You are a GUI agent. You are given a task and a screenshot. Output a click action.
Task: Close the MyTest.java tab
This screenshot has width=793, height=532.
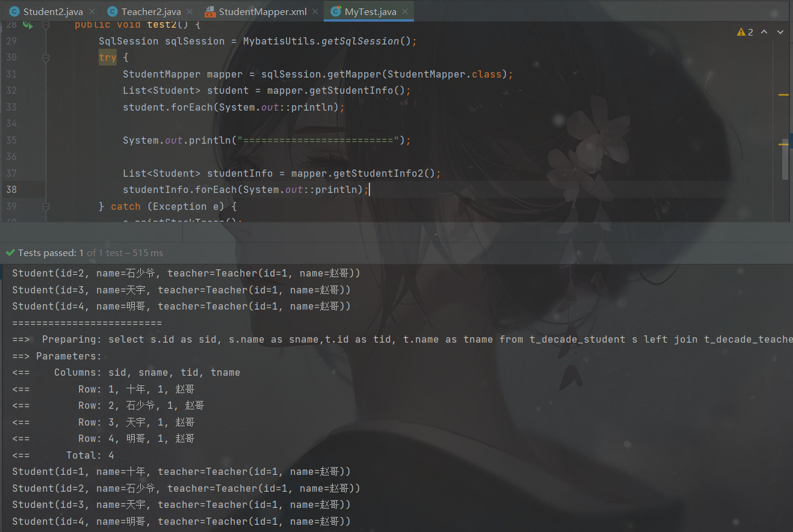[x=405, y=11]
